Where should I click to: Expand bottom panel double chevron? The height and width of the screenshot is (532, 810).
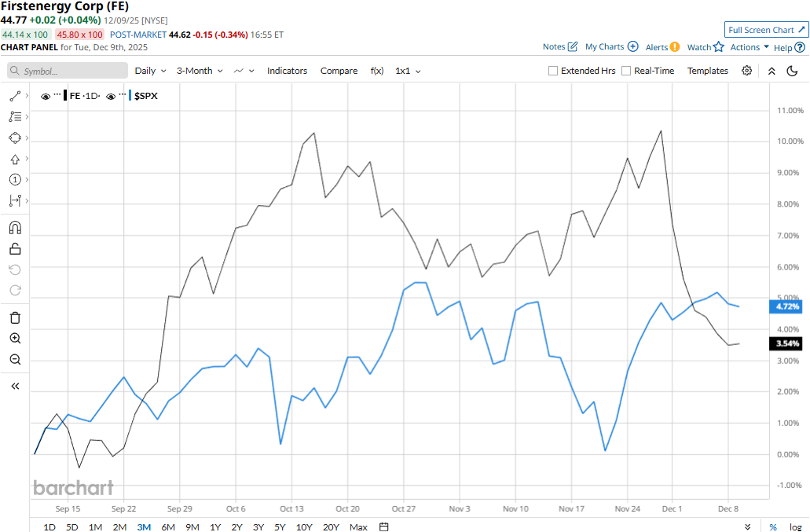point(747,526)
